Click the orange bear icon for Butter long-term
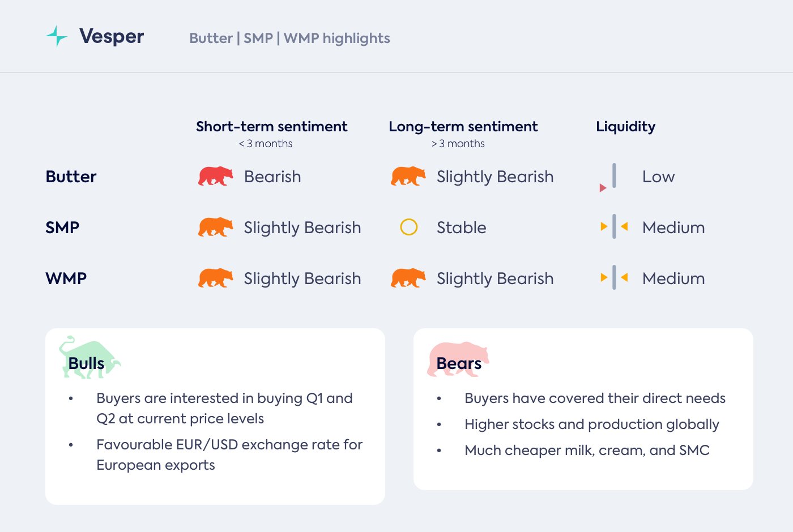The width and height of the screenshot is (793, 532). (408, 177)
